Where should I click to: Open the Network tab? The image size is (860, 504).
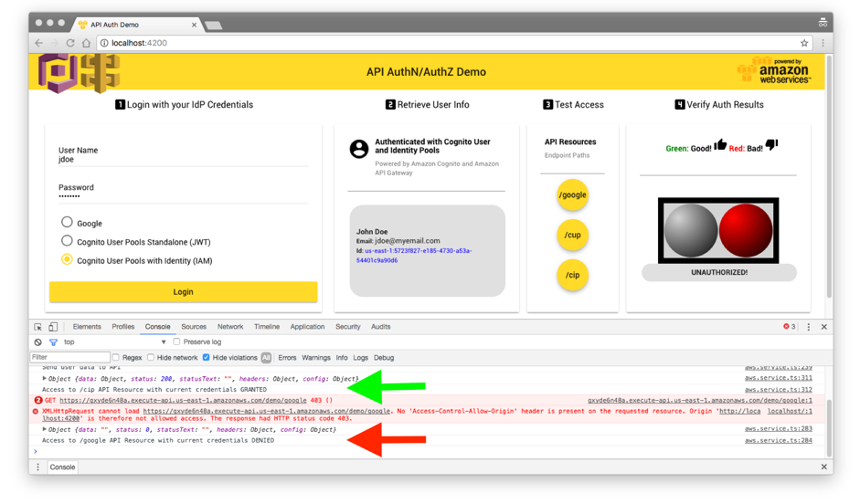coord(230,327)
